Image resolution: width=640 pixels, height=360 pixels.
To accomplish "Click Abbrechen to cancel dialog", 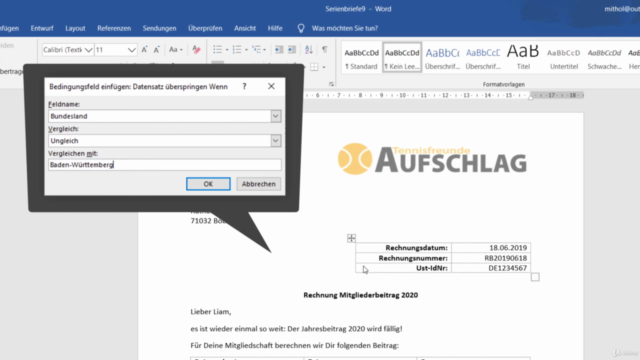I will coord(258,184).
